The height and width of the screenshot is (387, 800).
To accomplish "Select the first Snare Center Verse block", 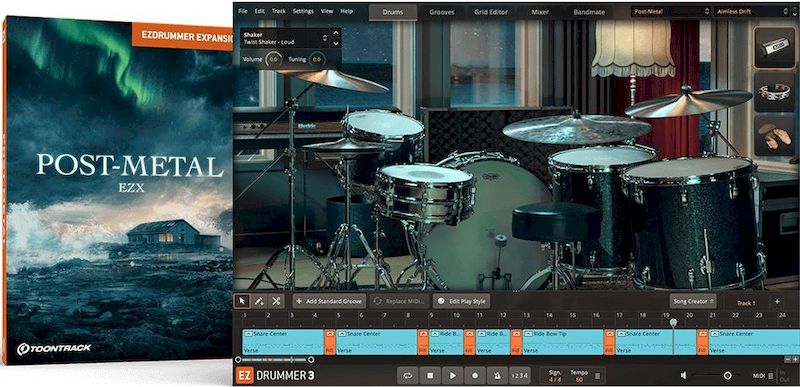I will 283,342.
